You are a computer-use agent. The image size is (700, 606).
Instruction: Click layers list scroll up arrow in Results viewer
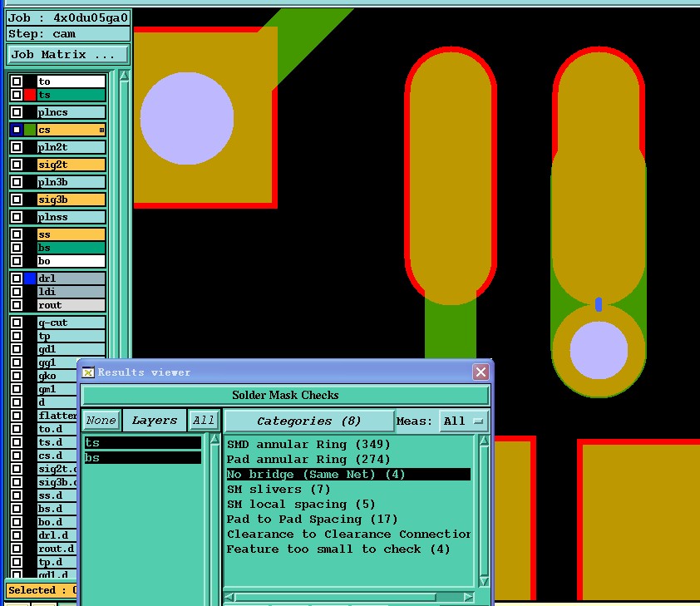click(214, 440)
